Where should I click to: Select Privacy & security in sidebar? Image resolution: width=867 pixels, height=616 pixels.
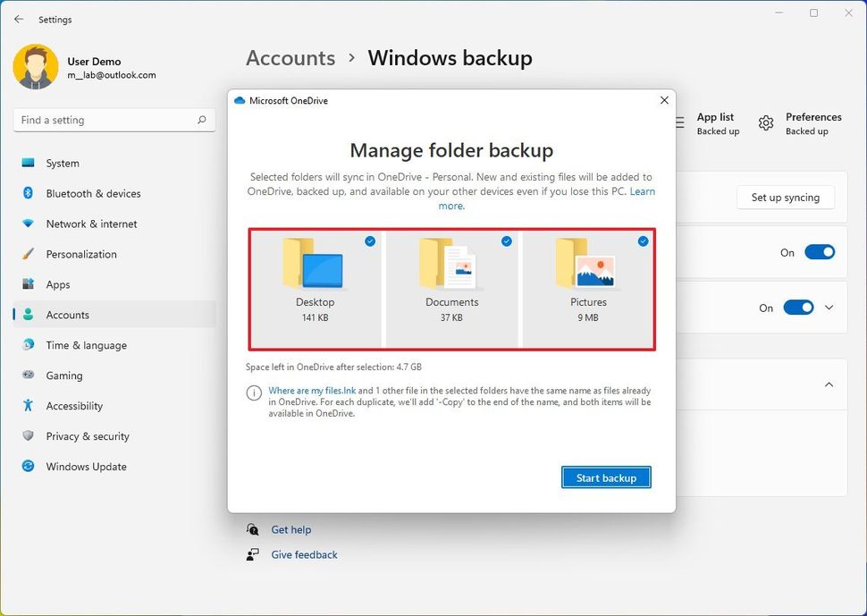[88, 436]
